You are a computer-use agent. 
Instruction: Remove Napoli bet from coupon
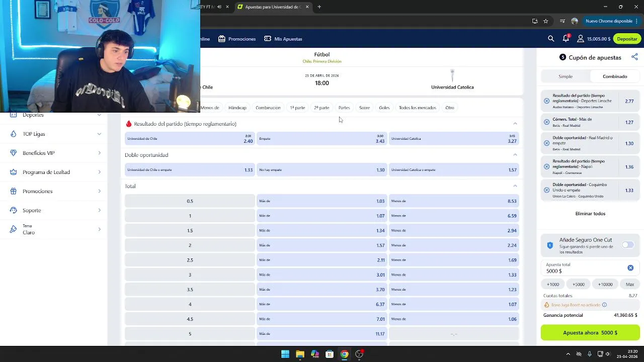[x=547, y=167]
